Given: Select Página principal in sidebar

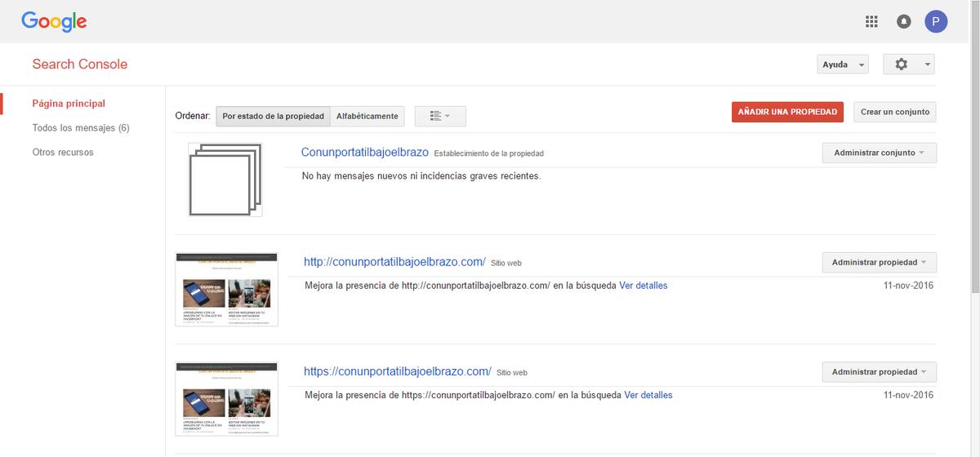Looking at the screenshot, I should point(69,104).
